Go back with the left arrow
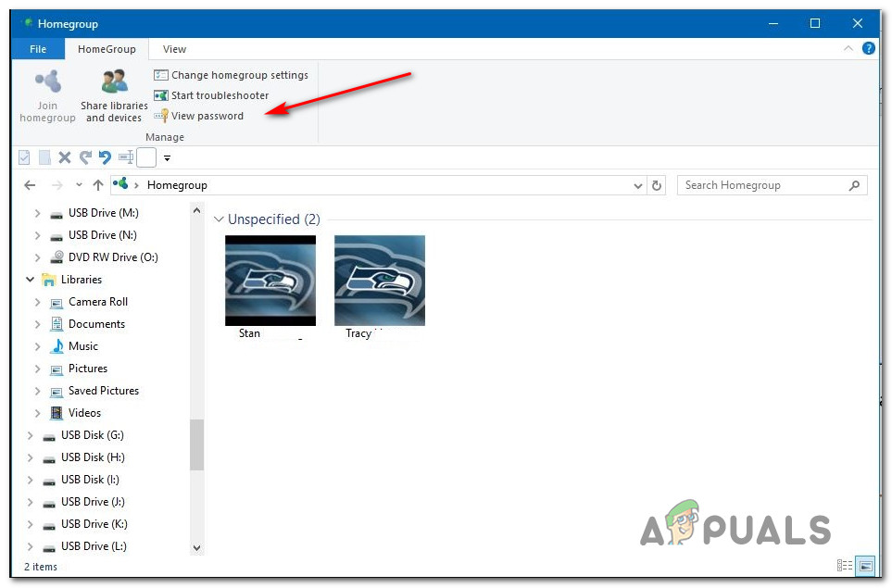The image size is (892, 588). [30, 185]
